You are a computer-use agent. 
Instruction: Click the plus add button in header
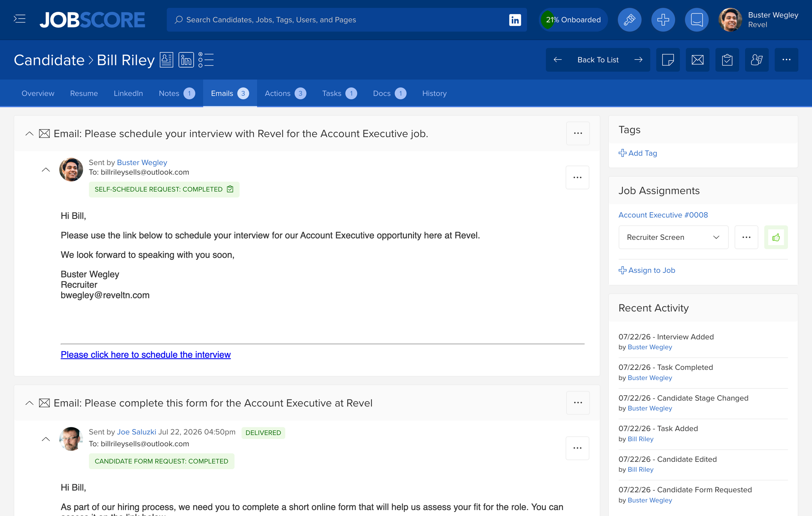pyautogui.click(x=663, y=19)
